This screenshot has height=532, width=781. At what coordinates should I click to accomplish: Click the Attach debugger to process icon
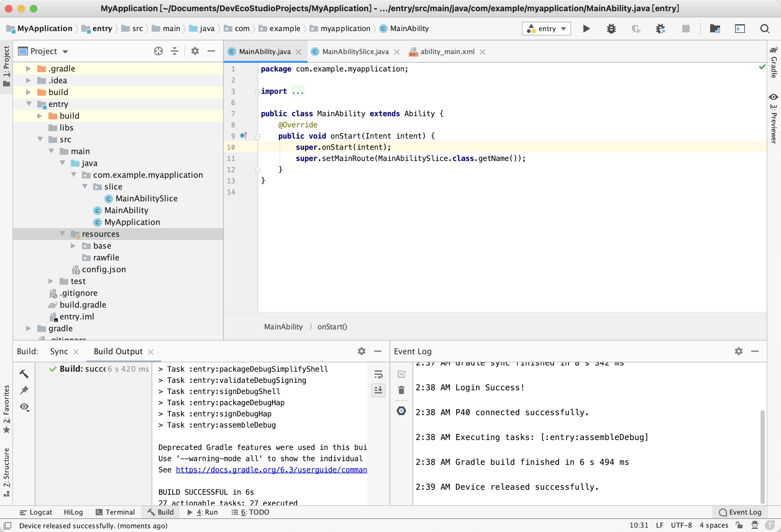[x=660, y=29]
